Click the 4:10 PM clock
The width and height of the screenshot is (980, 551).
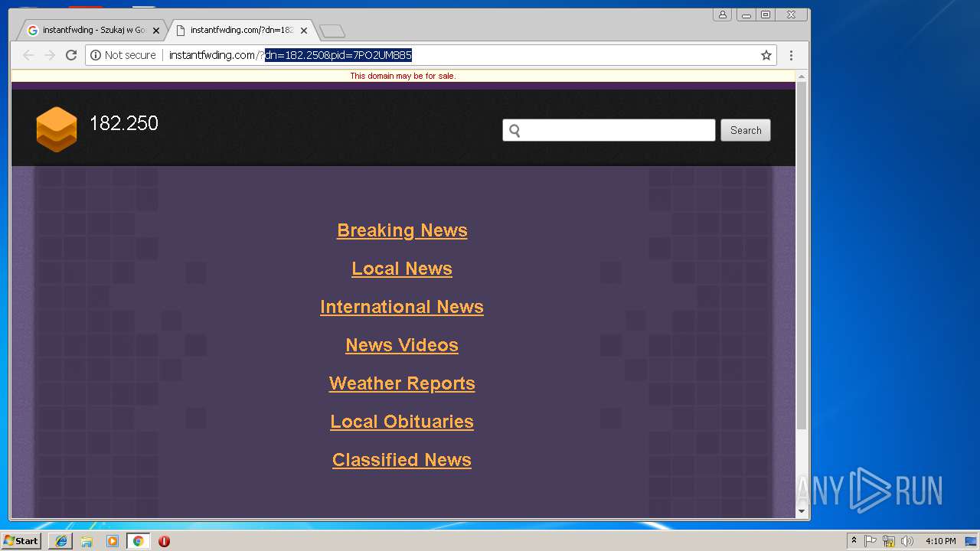(940, 541)
